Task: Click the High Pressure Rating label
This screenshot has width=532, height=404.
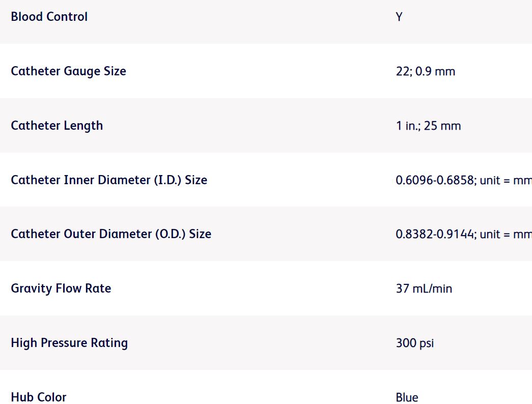Action: coord(69,343)
